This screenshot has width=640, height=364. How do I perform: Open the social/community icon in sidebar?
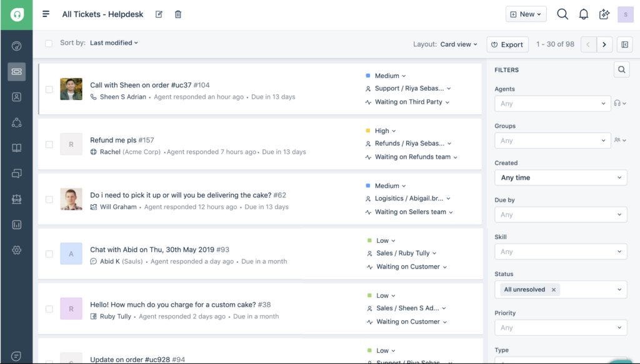pyautogui.click(x=17, y=123)
